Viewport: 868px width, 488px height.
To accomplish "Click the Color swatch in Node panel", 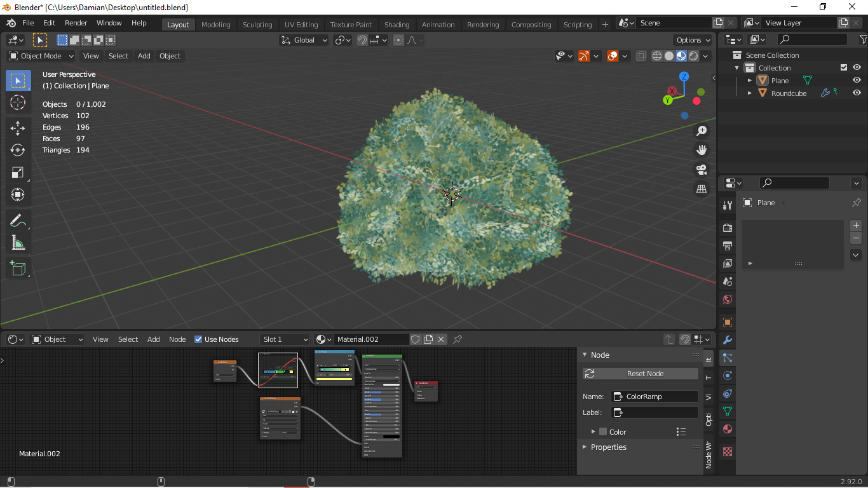I will click(603, 432).
